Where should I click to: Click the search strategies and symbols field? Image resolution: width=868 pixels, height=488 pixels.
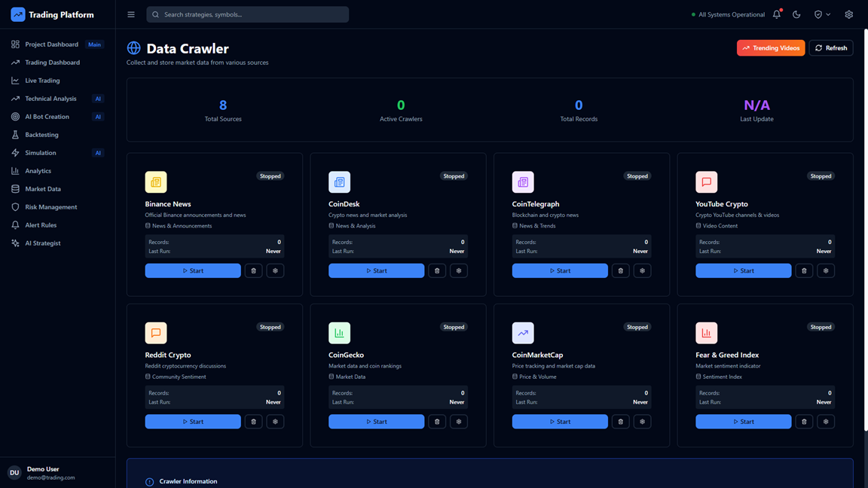(x=248, y=14)
